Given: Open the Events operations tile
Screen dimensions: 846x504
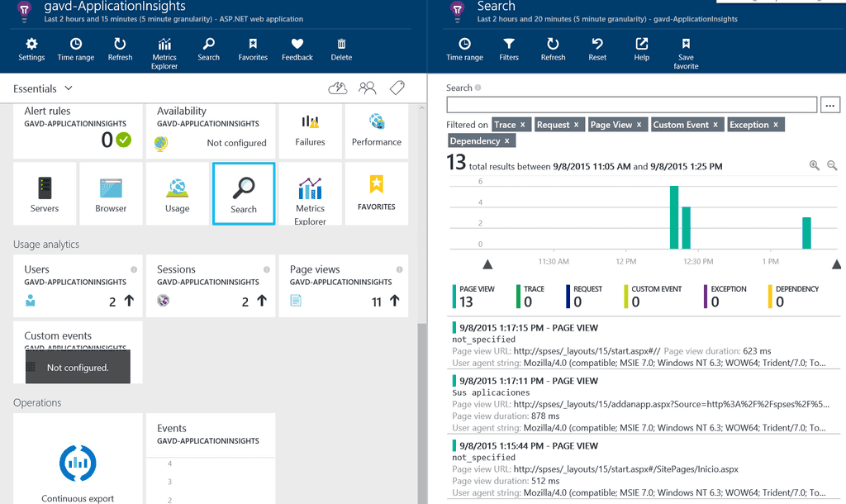Looking at the screenshot, I should click(x=211, y=459).
